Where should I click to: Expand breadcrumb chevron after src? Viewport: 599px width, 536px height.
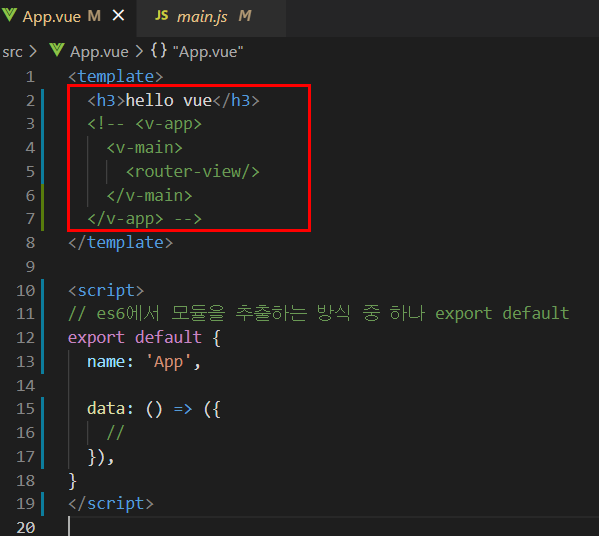[x=33, y=52]
